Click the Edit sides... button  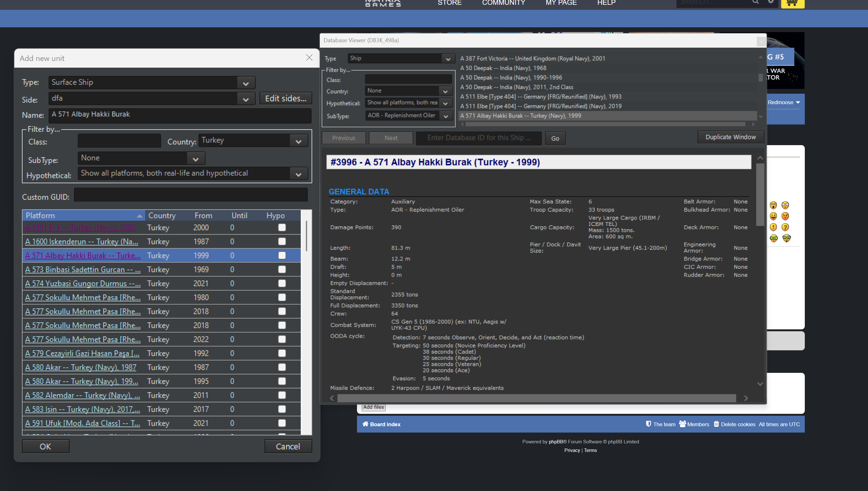pos(286,98)
